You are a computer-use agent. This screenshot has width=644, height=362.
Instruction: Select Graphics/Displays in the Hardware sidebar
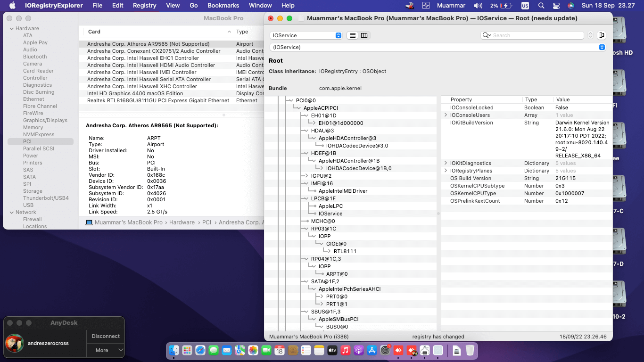pos(45,120)
